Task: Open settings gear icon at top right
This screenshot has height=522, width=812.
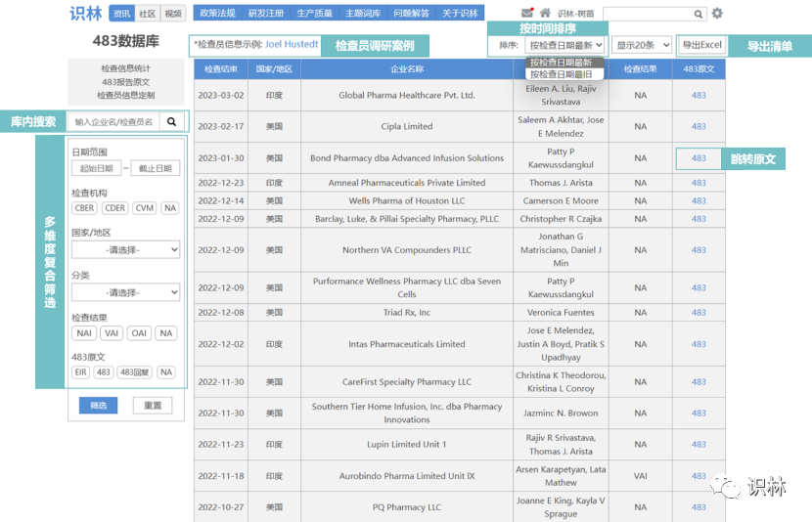Action: pos(717,14)
